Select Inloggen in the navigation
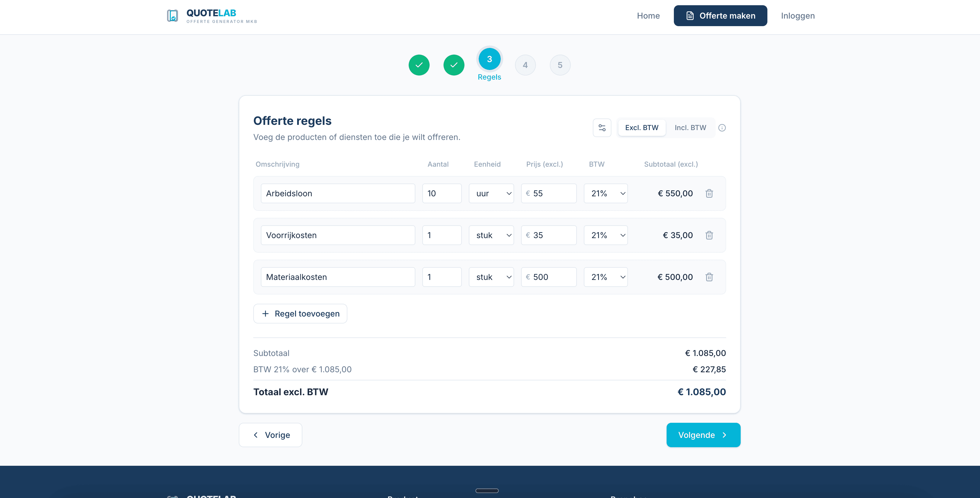 798,16
